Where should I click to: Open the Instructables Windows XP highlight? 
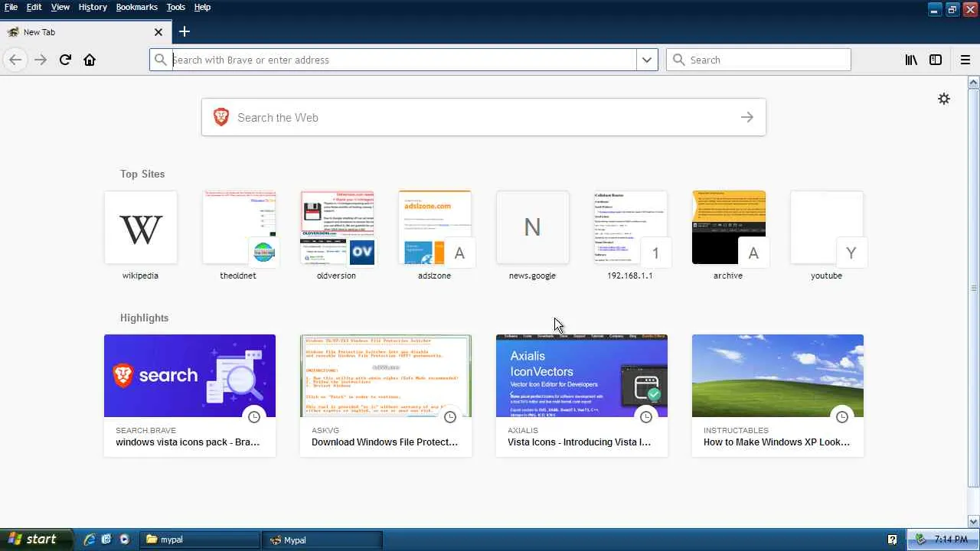click(x=778, y=396)
